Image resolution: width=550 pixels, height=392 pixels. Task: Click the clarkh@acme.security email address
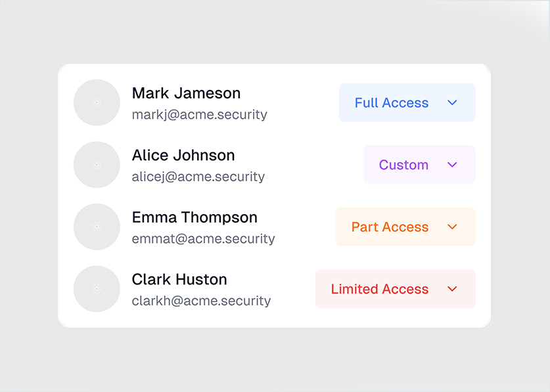pos(201,301)
